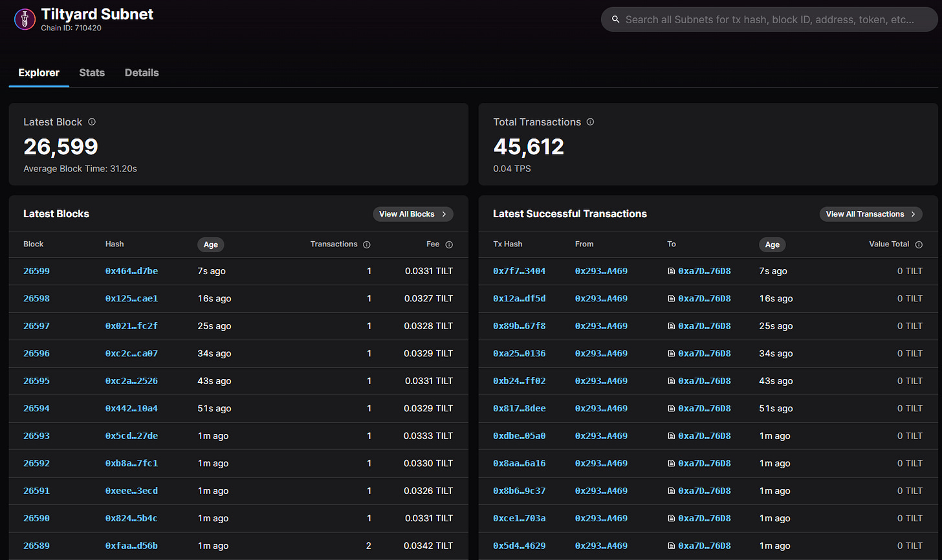Open block hash 0x5cd…27de
The width and height of the screenshot is (942, 560).
[131, 436]
